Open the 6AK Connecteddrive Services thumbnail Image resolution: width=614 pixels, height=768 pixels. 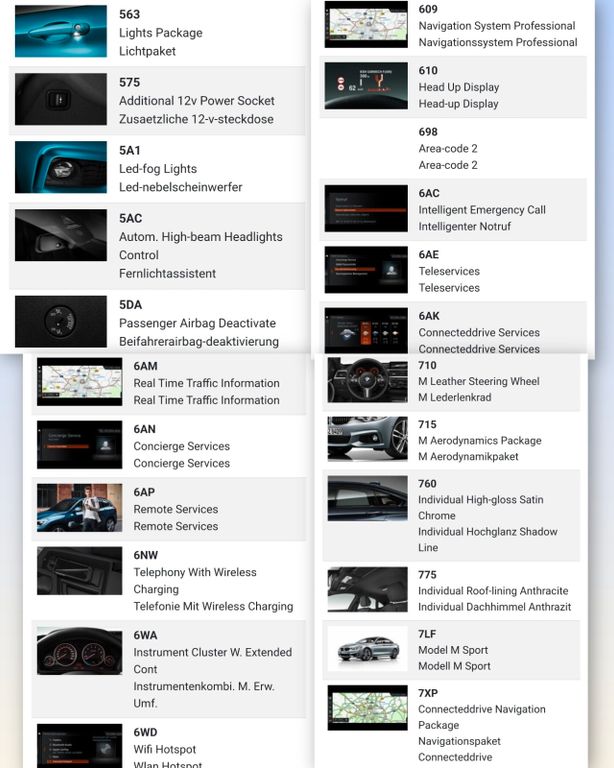(366, 331)
